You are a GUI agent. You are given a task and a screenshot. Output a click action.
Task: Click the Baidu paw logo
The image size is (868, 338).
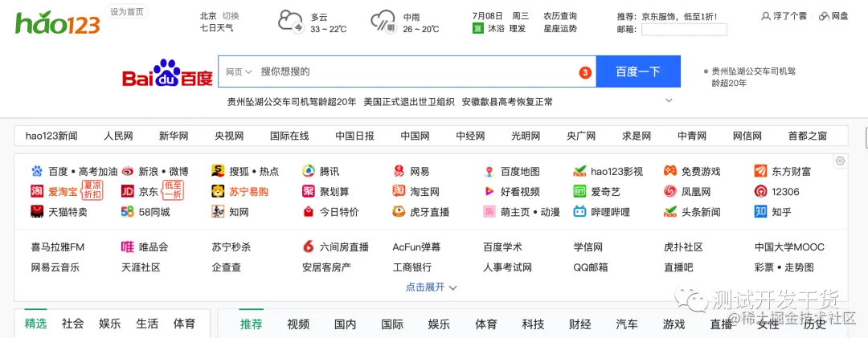click(167, 72)
